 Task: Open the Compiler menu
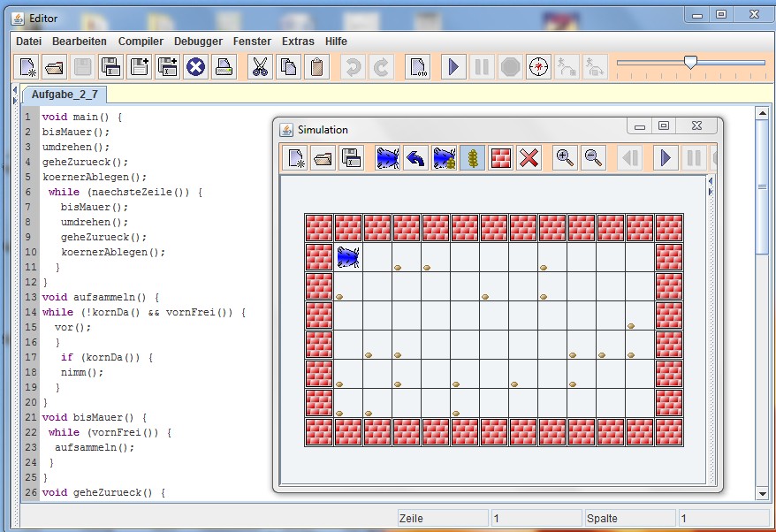coord(141,42)
